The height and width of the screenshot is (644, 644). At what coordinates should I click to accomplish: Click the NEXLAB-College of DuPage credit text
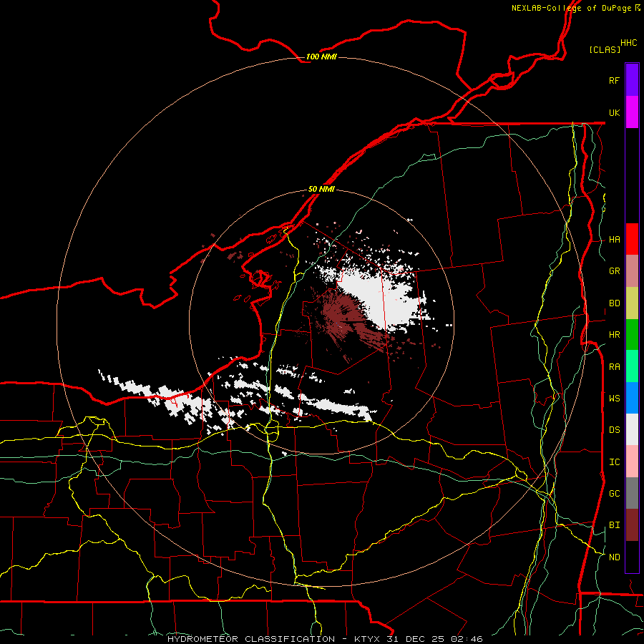coord(576,8)
